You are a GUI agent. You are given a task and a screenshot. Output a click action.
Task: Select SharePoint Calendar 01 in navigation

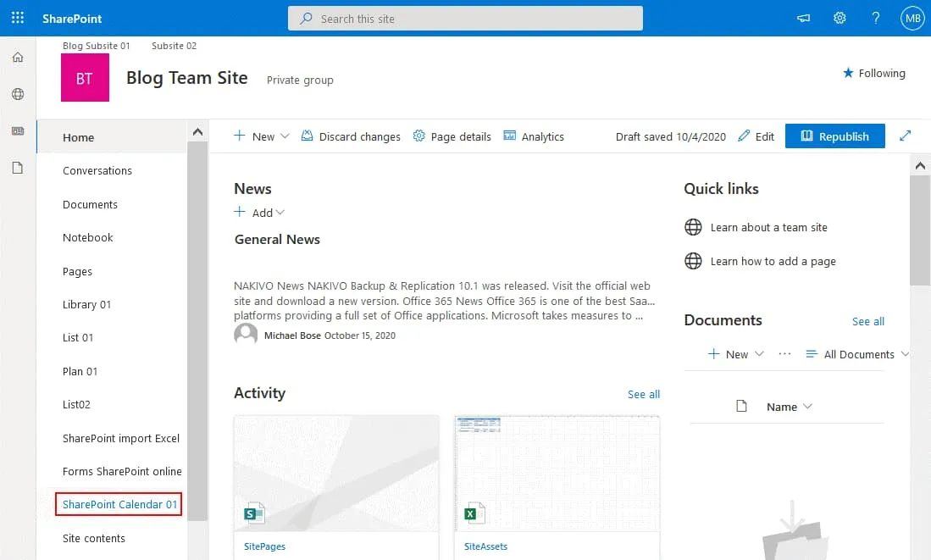(119, 504)
